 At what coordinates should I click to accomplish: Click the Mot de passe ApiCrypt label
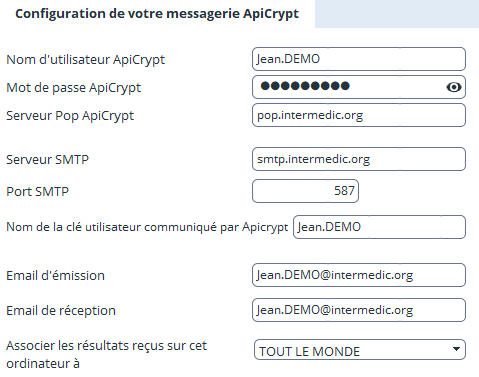pos(74,88)
